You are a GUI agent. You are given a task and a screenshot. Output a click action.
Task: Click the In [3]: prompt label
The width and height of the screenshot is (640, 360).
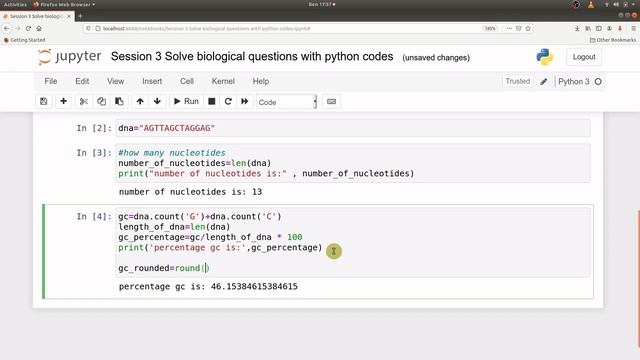click(x=94, y=153)
